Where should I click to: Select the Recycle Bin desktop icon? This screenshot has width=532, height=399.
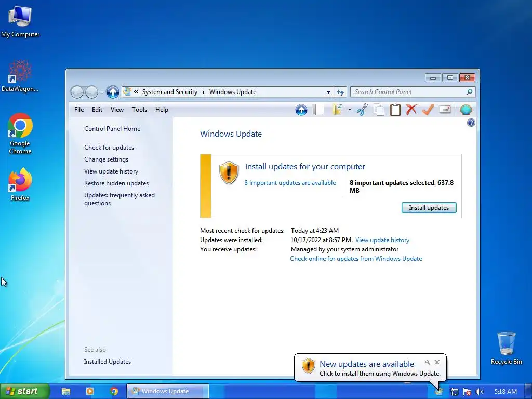coord(506,349)
